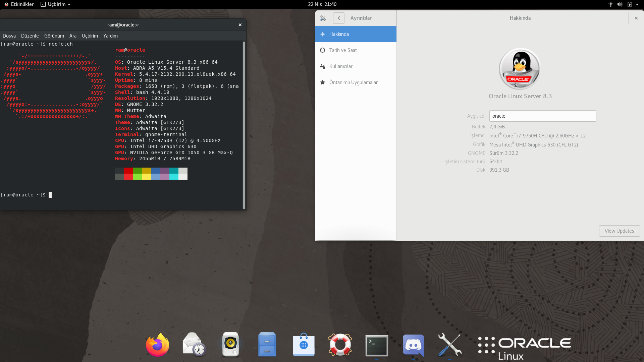The image size is (644, 362).
Task: Click back arrow in settings panel
Action: (339, 18)
